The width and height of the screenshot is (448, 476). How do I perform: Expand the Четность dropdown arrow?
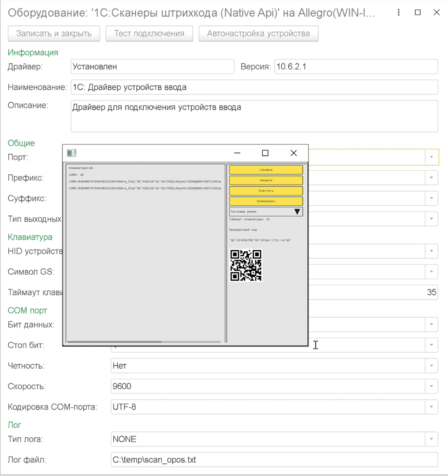[x=431, y=366]
